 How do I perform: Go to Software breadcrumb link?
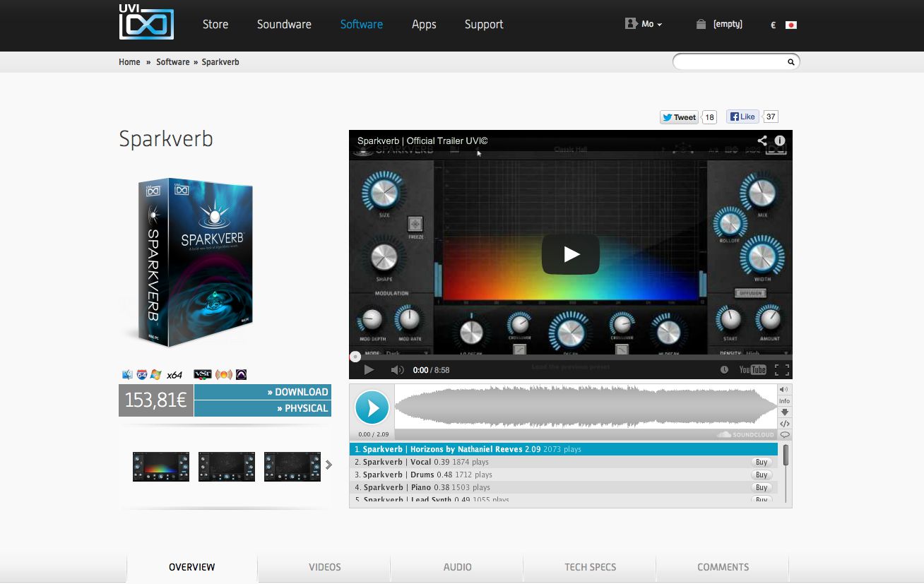[173, 62]
